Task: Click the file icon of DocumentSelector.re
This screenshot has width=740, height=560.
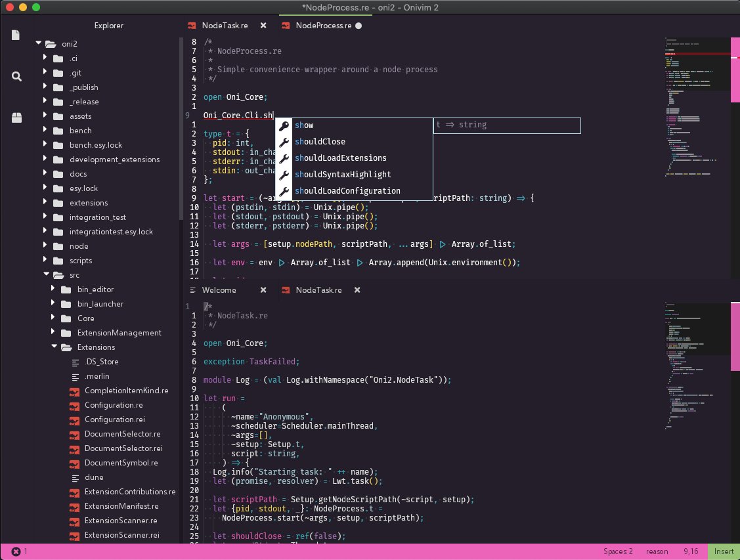Action: point(74,435)
